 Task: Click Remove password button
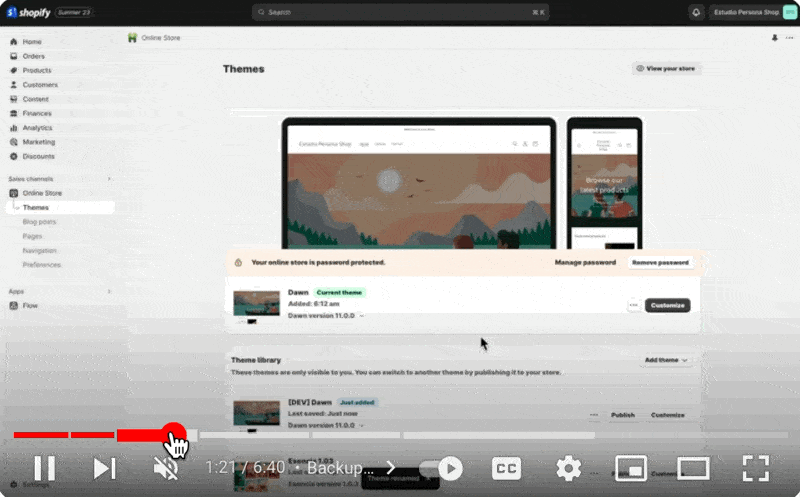(660, 262)
